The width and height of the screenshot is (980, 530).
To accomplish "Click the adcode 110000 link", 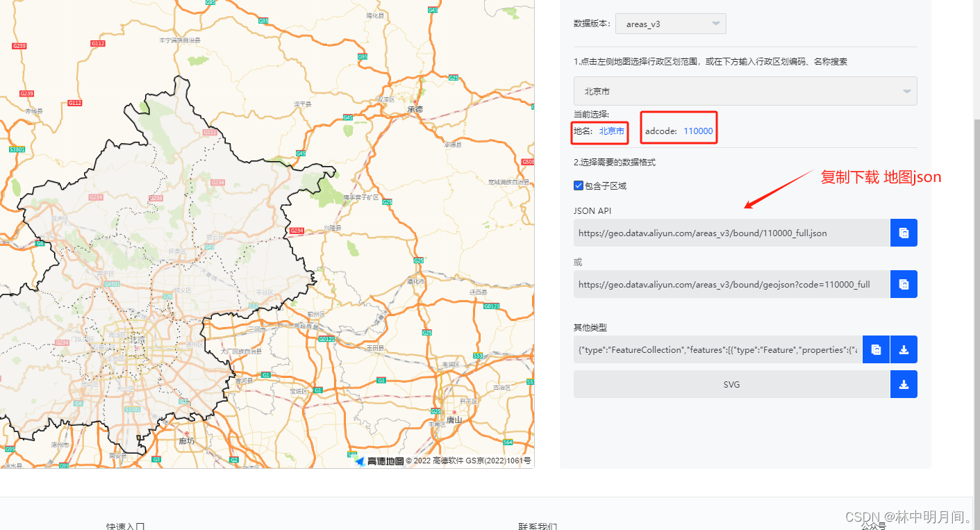I will coord(697,131).
